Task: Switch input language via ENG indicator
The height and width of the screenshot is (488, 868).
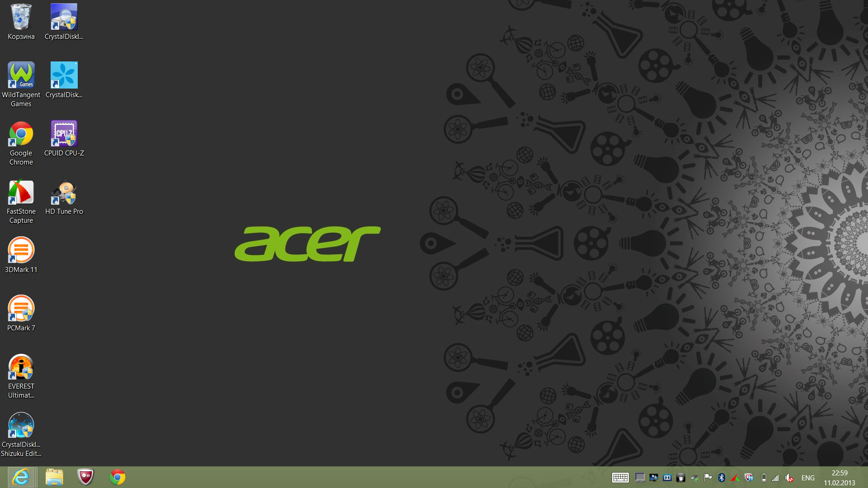Action: click(808, 478)
